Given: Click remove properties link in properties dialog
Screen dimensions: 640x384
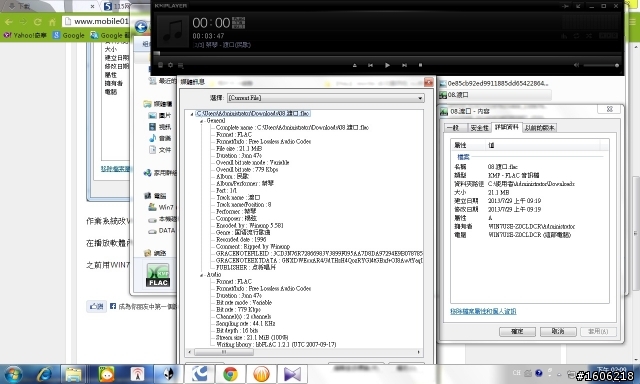Looking at the screenshot, I should [483, 311].
